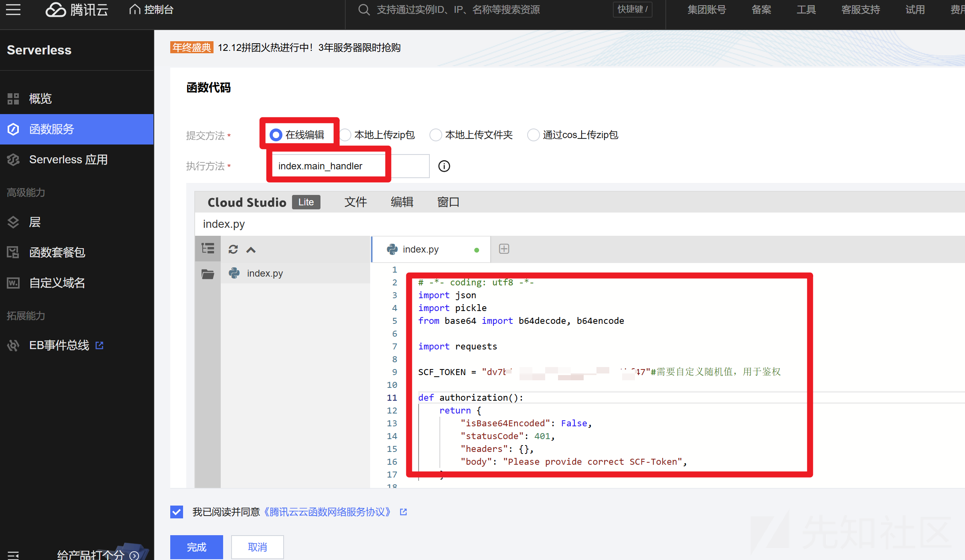The image size is (965, 560).
Task: Click the 取消 button
Action: pyautogui.click(x=258, y=547)
